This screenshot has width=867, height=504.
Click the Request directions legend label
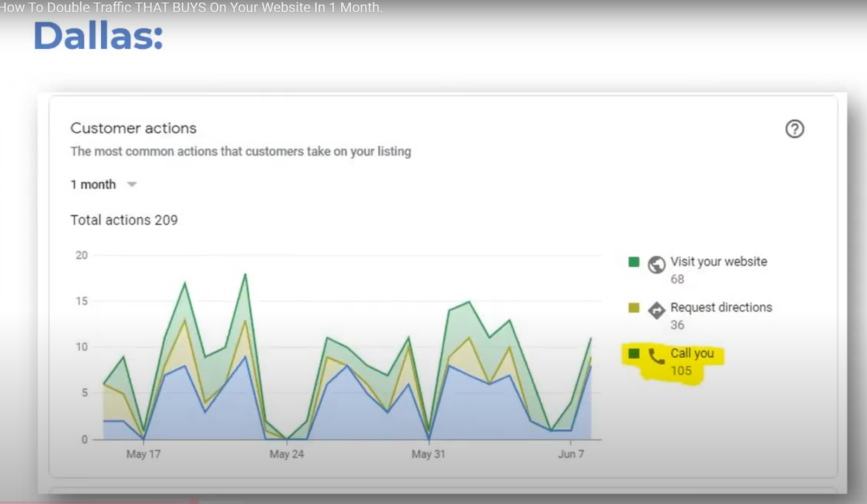721,307
